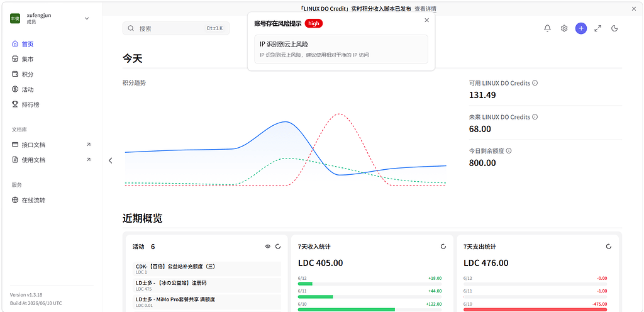Viewport: 644px width, 312px height.
Task: Select CDK-【百倍】公益站补充额度（三） entry
Action: coord(207,269)
